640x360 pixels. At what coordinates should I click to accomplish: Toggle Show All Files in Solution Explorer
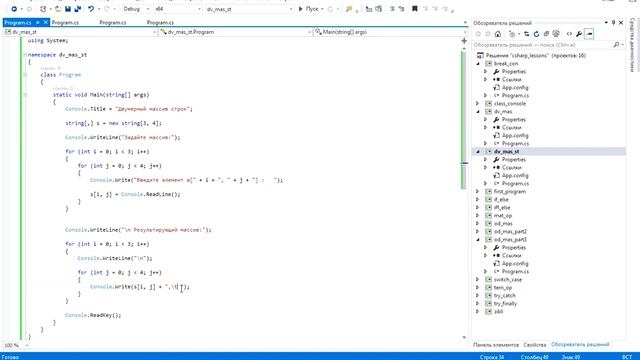pos(556,34)
